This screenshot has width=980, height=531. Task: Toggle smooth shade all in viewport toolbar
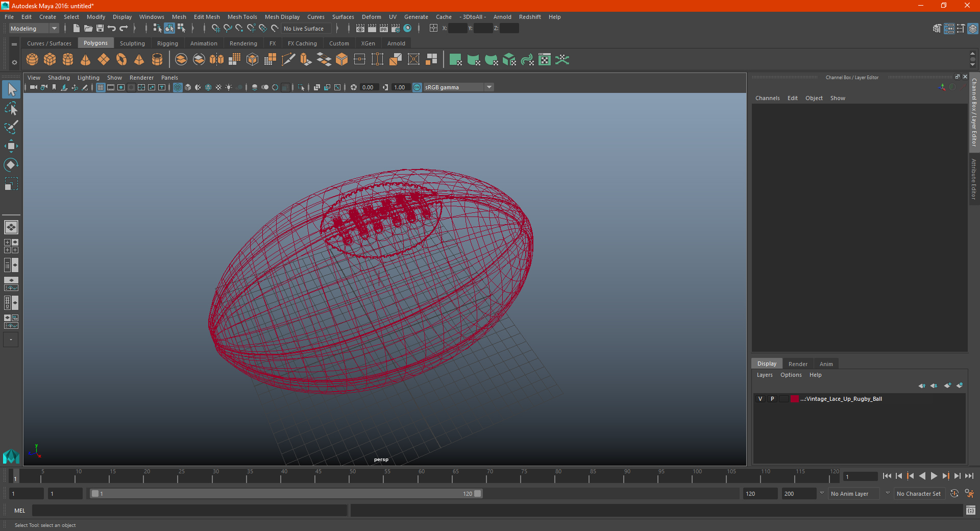(x=188, y=87)
